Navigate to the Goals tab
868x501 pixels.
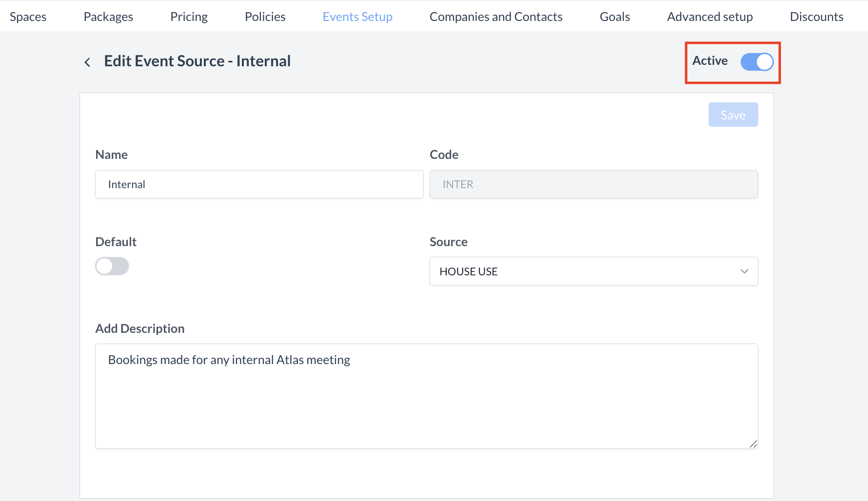click(x=614, y=17)
